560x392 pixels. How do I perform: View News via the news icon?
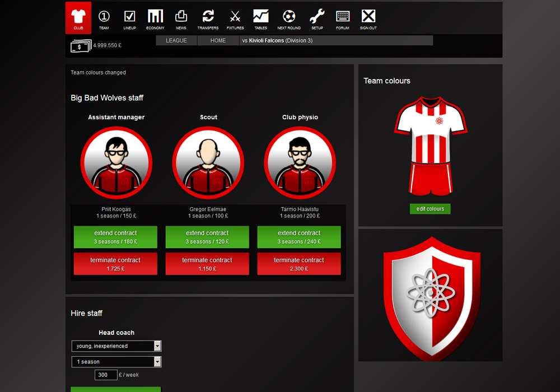(x=181, y=18)
